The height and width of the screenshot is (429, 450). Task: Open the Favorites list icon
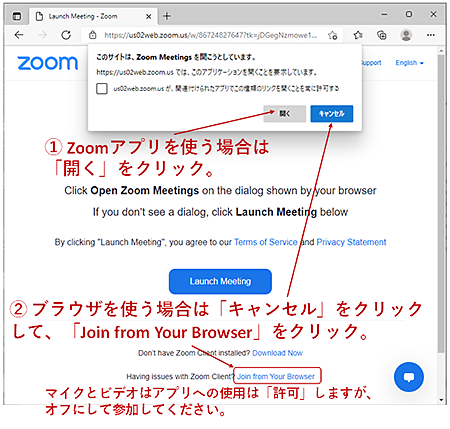click(x=358, y=35)
